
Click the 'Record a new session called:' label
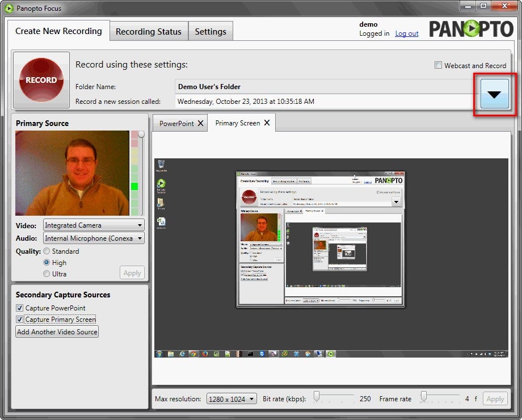click(x=118, y=101)
